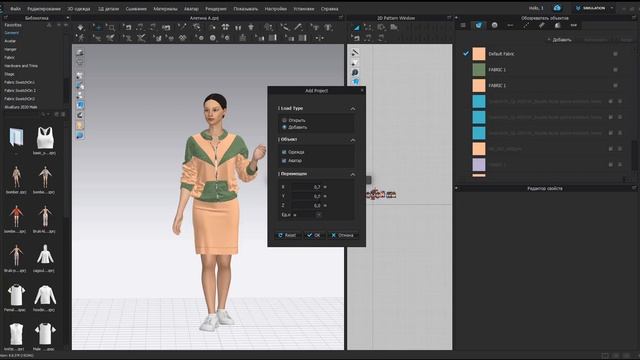Open the parent folder thumbnail in Library
Image resolution: width=640 pixels, height=360 pixels.
pos(16,137)
